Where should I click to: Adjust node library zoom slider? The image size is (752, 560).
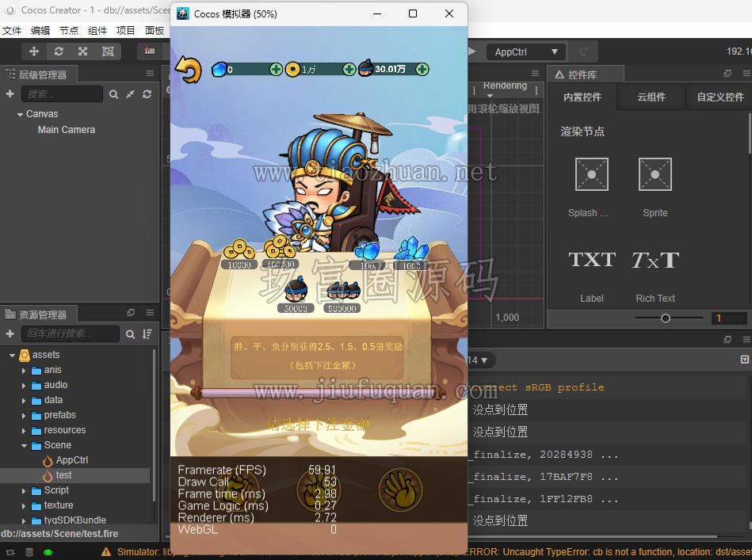tap(665, 318)
